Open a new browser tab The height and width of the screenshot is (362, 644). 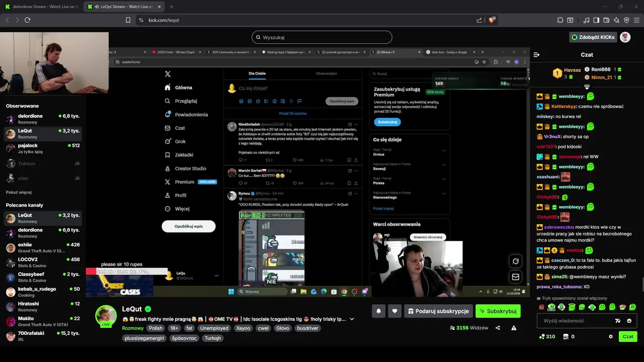point(172,7)
